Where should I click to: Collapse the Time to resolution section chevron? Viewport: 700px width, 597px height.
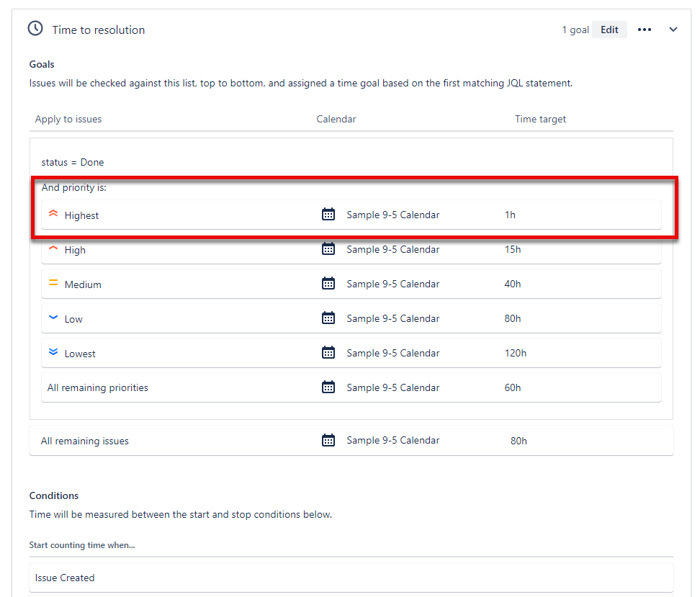tap(673, 30)
